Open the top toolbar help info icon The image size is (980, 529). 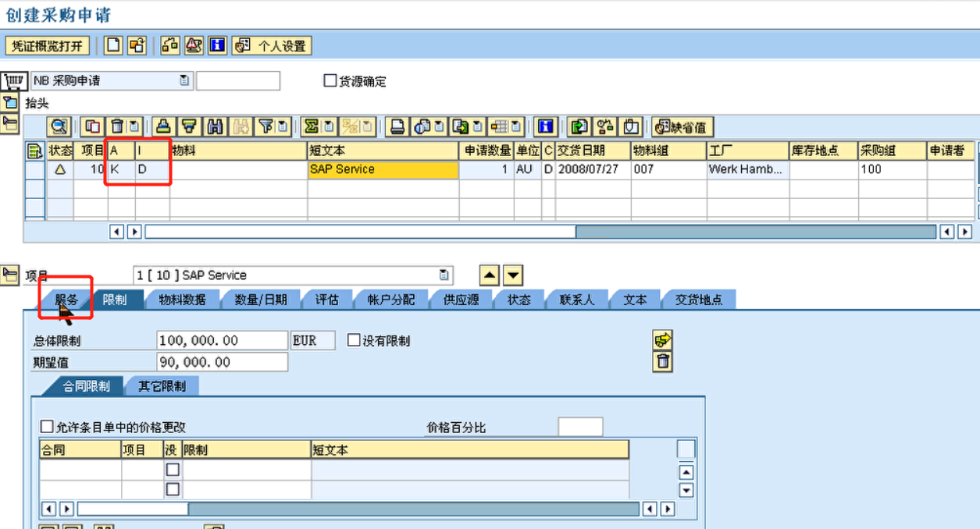pyautogui.click(x=217, y=45)
